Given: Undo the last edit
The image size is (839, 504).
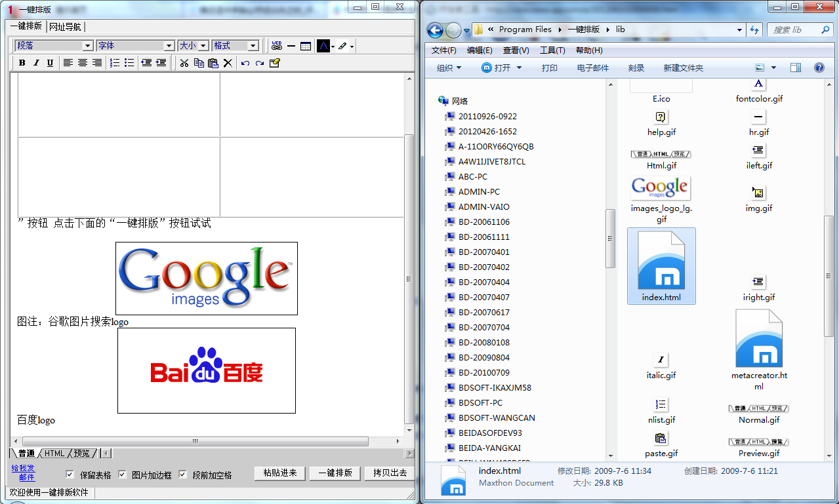Looking at the screenshot, I should coord(245,63).
